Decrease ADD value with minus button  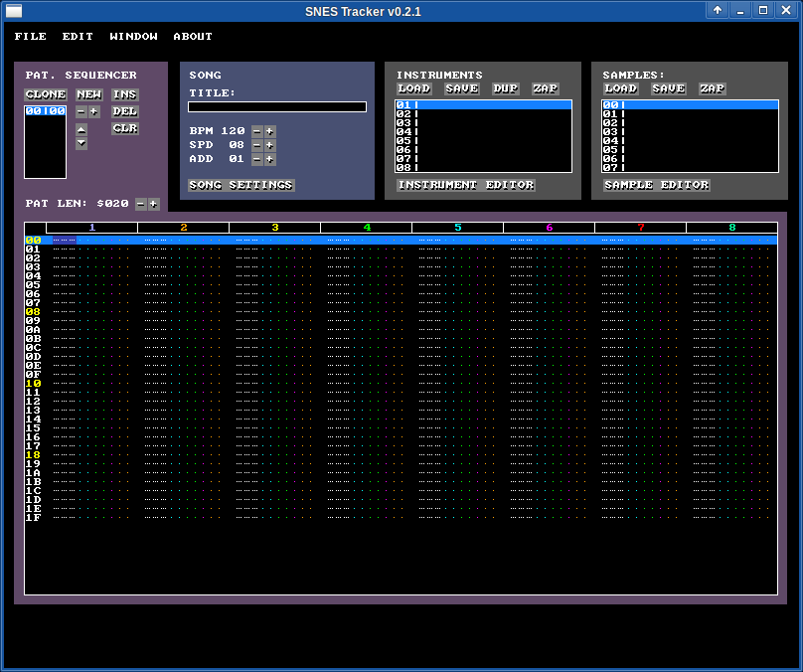[x=256, y=159]
